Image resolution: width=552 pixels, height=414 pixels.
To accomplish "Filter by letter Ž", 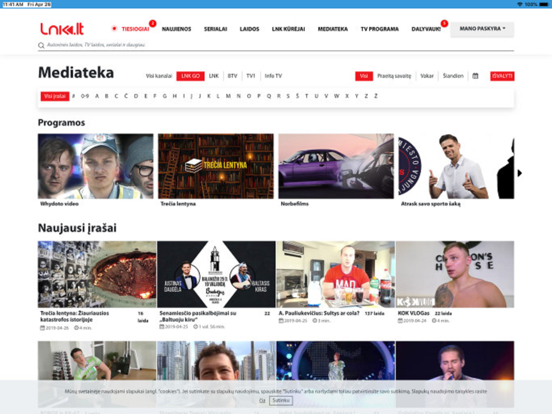I will pyautogui.click(x=376, y=96).
